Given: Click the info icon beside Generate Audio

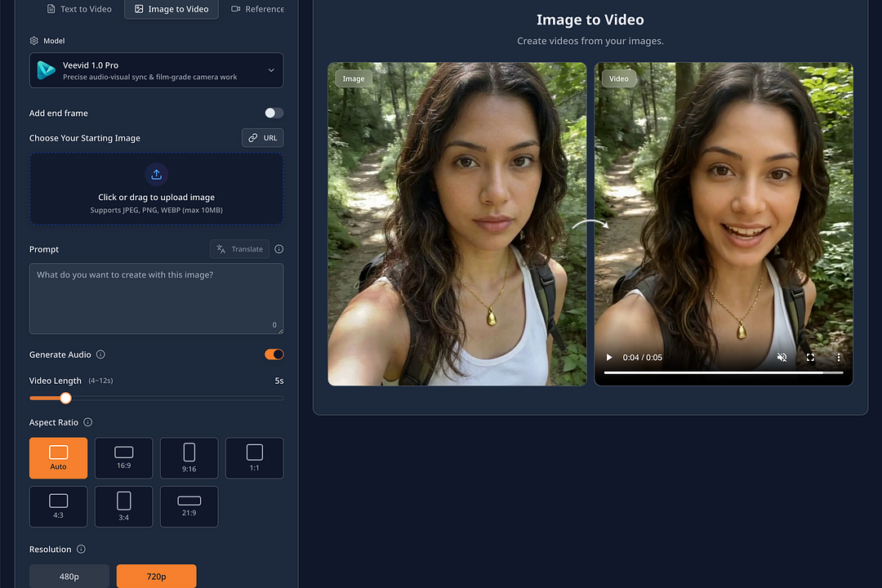Looking at the screenshot, I should (x=100, y=354).
